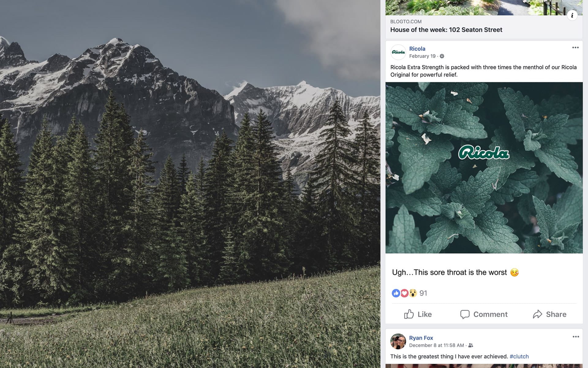The width and height of the screenshot is (588, 368).
Task: Open Ryan Fox's post options menu
Action: coord(575,337)
